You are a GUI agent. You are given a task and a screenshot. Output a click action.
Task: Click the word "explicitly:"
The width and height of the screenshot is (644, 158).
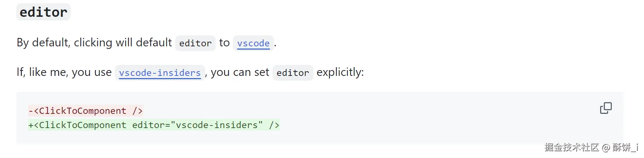point(340,72)
